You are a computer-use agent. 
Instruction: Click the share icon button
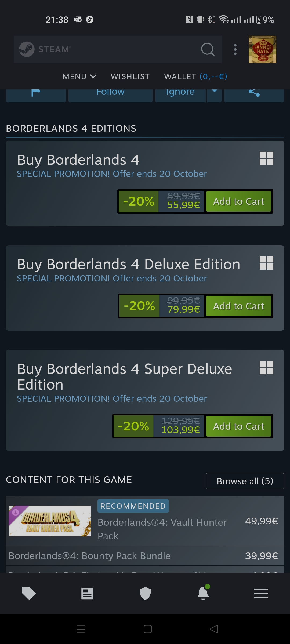(x=254, y=94)
